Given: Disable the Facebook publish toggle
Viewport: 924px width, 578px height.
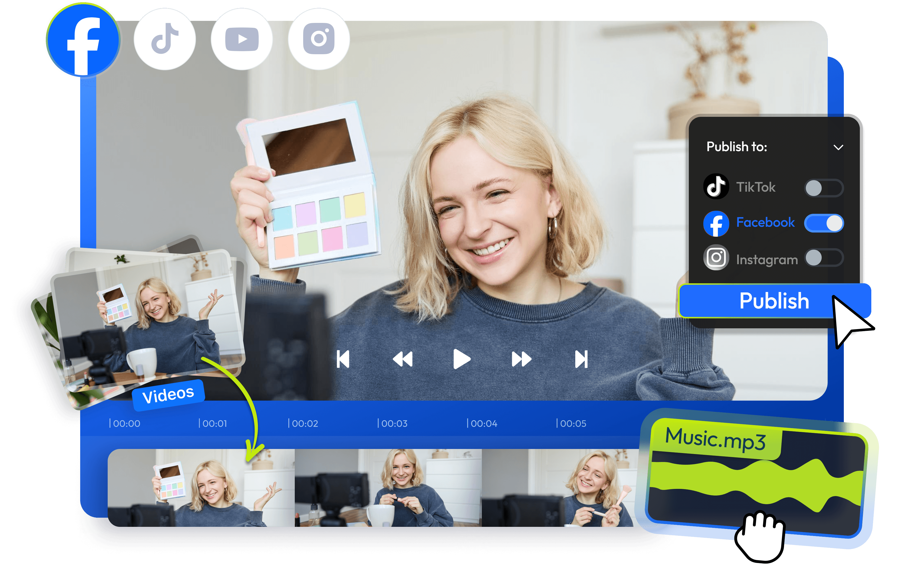Looking at the screenshot, I should click(823, 223).
